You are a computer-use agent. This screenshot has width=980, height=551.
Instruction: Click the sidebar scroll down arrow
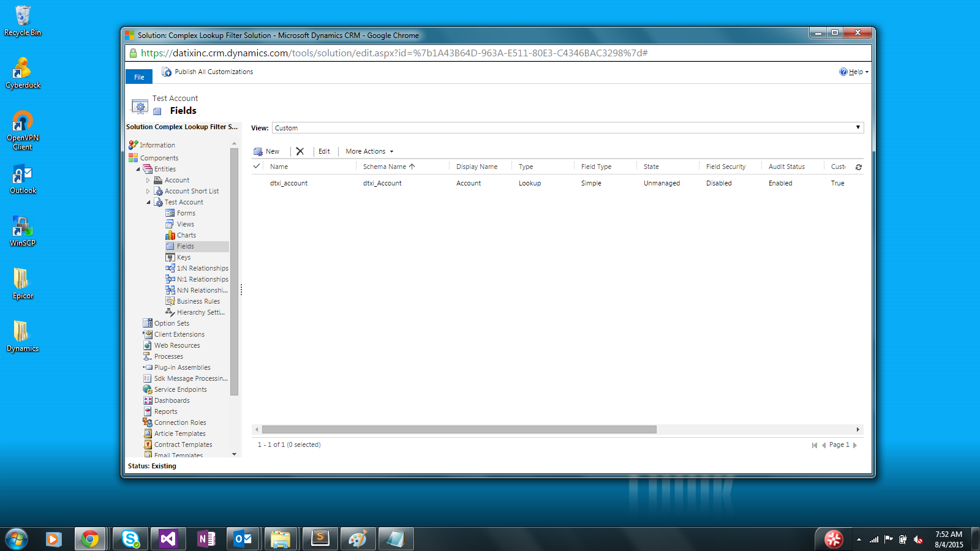[234, 454]
